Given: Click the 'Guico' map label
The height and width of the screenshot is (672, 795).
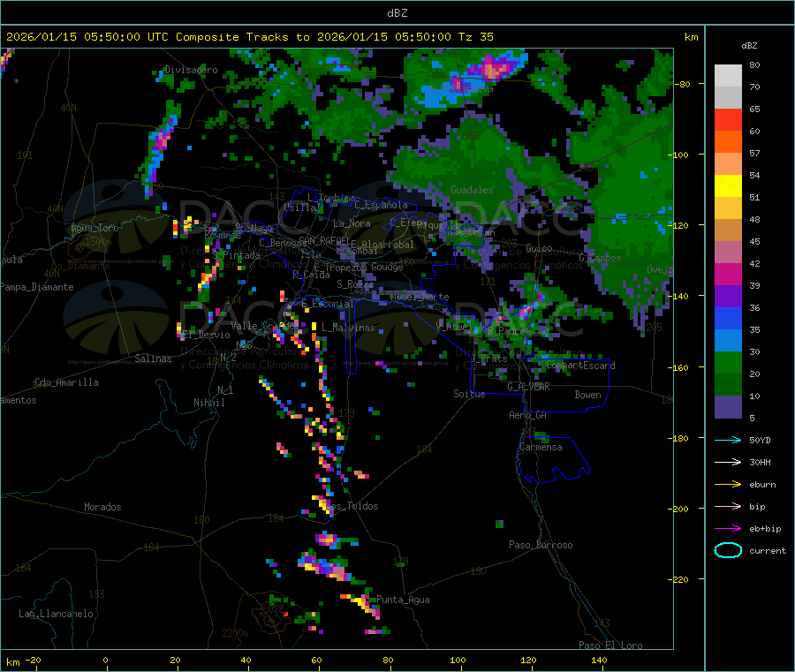Looking at the screenshot, I should [x=539, y=248].
